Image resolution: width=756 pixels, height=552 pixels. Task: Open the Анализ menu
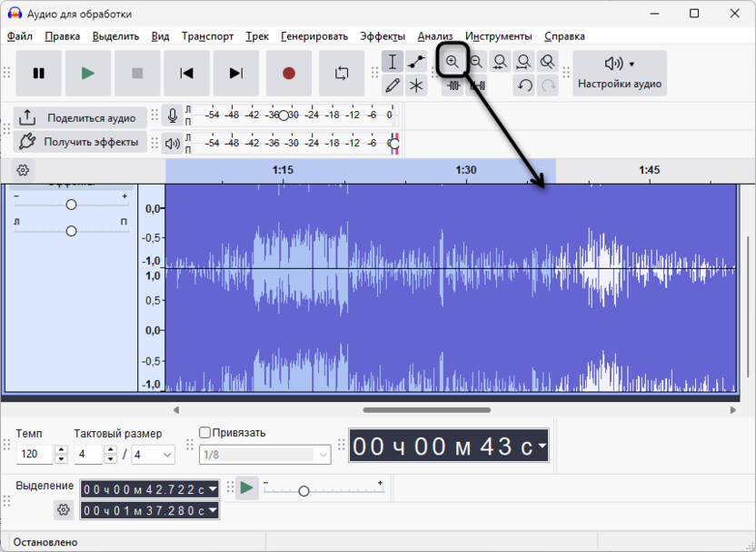click(x=435, y=36)
